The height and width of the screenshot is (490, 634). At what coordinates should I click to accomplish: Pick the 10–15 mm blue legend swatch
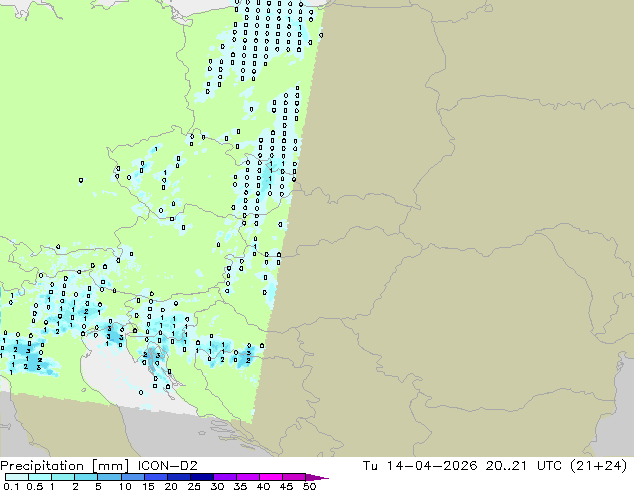coord(132,477)
